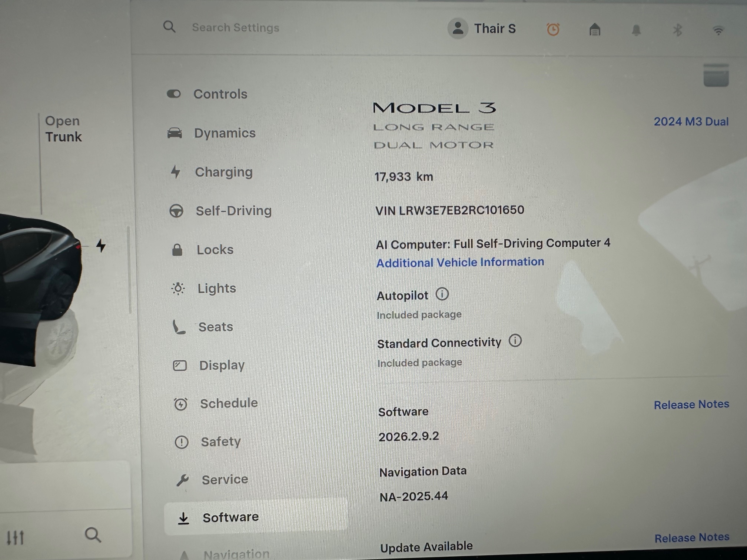
Task: Tap the Bluetooth icon in top bar
Action: tap(677, 30)
